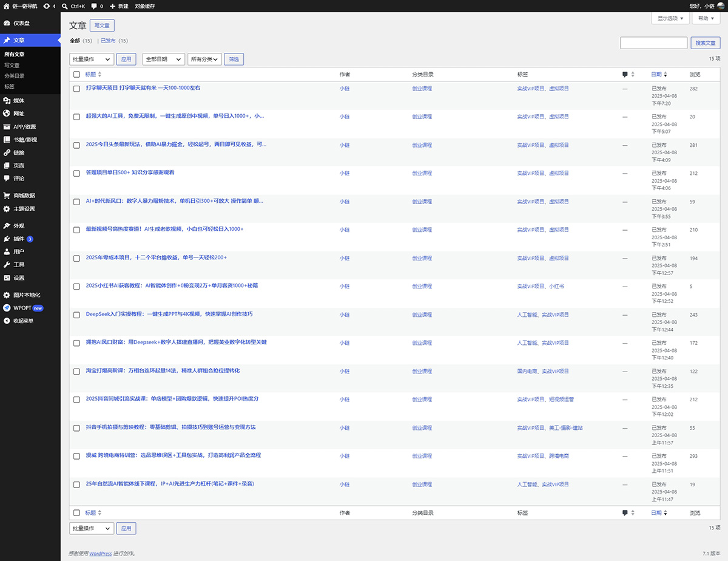The height and width of the screenshot is (561, 728).
Task: Switch to 已发布 posts filter tab
Action: 108,41
